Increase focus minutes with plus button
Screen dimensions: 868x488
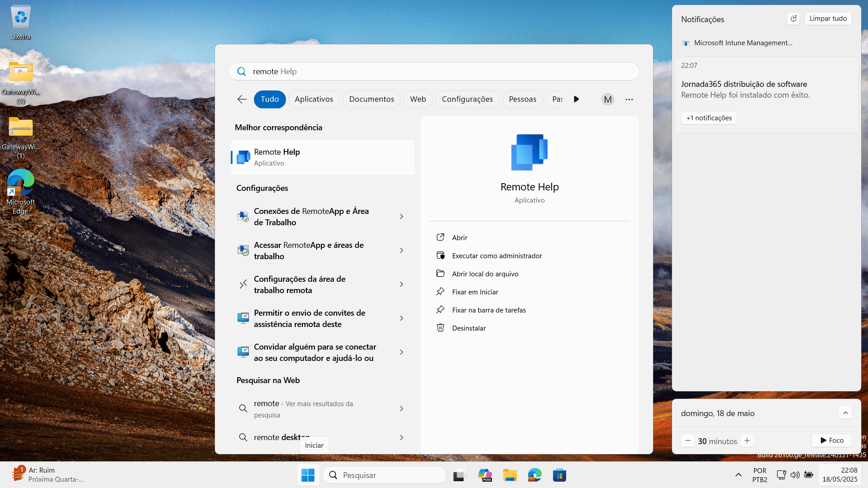(x=747, y=441)
